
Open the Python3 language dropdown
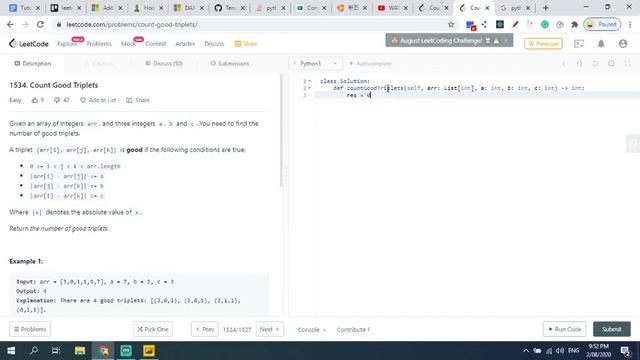click(x=316, y=64)
